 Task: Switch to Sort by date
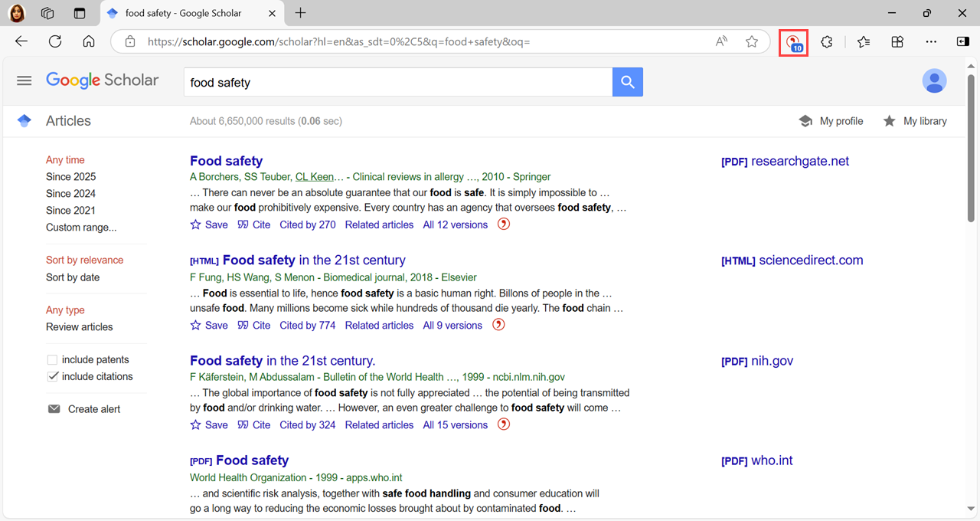point(73,277)
